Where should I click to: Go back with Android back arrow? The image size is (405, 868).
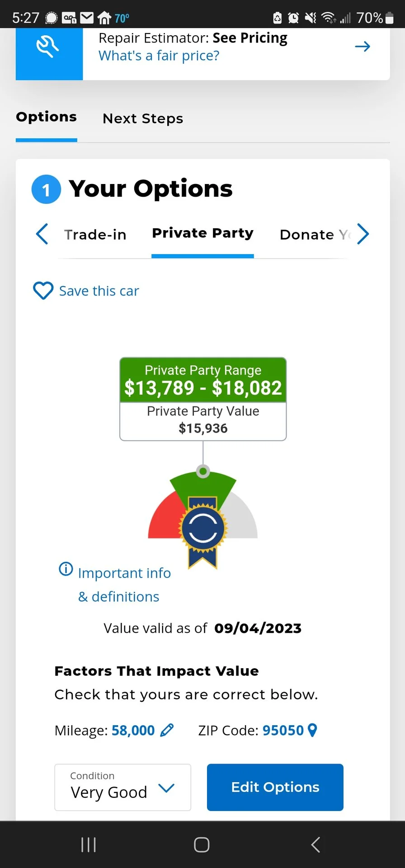316,844
